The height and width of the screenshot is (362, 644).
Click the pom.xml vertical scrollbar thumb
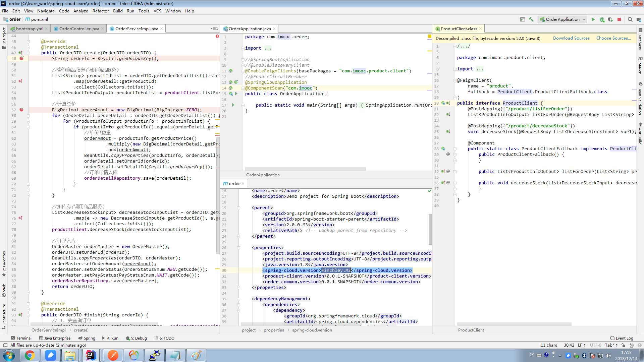tap(430, 229)
